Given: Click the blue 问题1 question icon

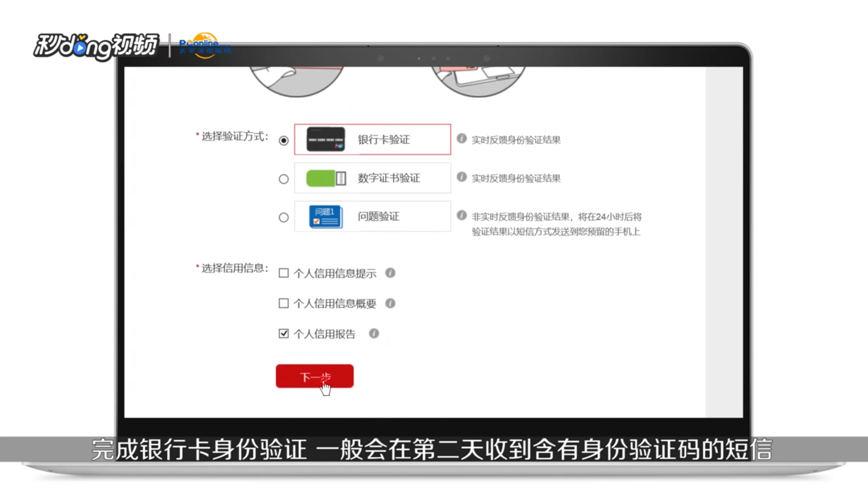Looking at the screenshot, I should pos(325,216).
